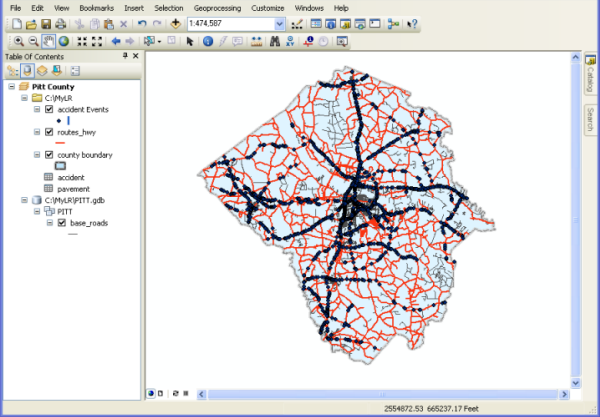
Task: Click the Add Data button
Action: coord(176,23)
